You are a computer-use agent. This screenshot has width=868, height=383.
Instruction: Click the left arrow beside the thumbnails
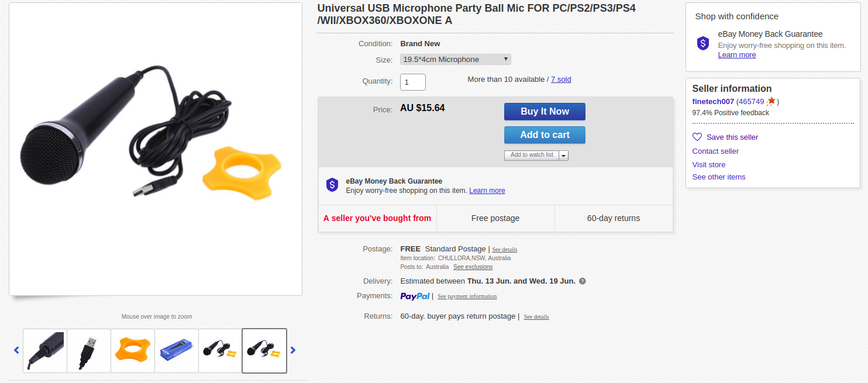16,350
